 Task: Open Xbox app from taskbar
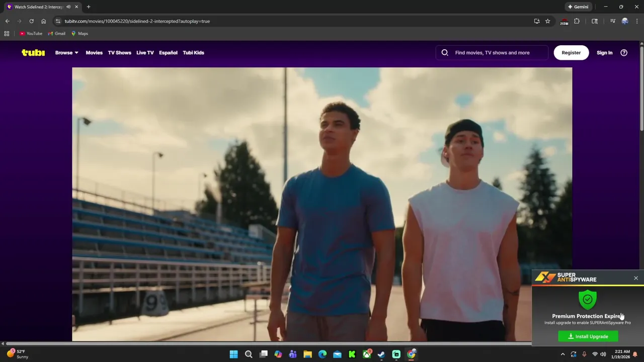click(x=367, y=354)
